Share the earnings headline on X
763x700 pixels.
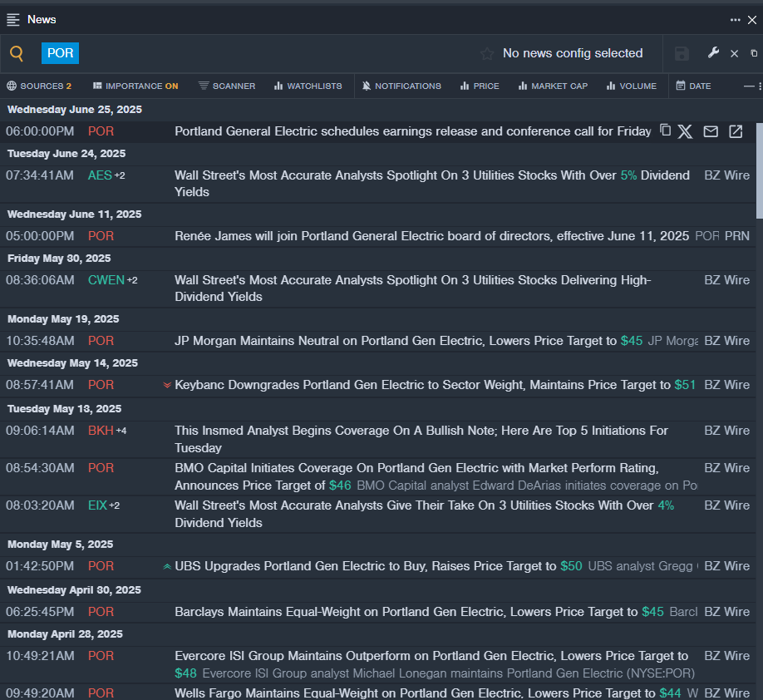[685, 131]
